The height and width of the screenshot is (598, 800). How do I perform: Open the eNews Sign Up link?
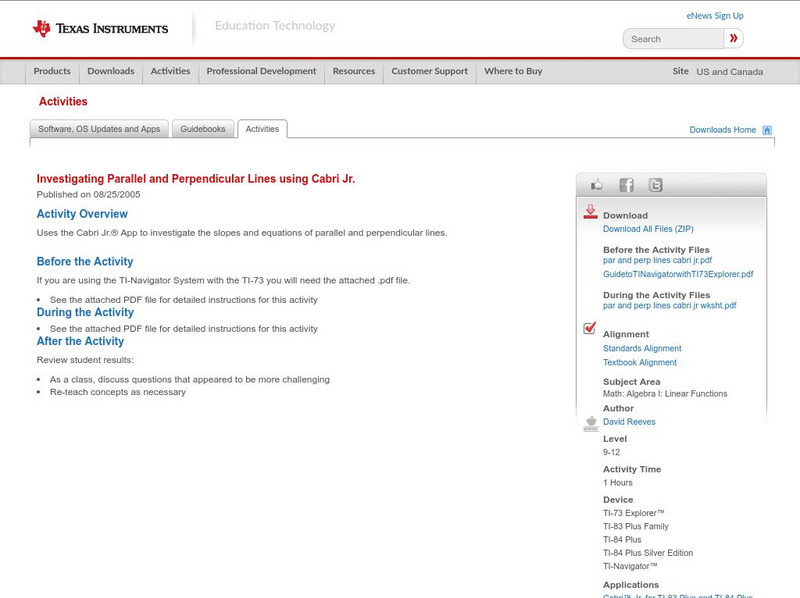point(715,16)
